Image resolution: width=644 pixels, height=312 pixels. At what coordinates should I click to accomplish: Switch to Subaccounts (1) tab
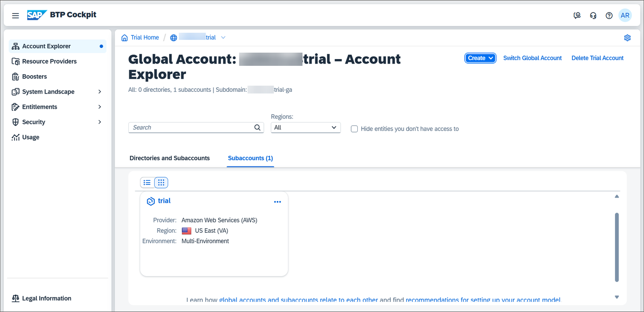pyautogui.click(x=250, y=158)
